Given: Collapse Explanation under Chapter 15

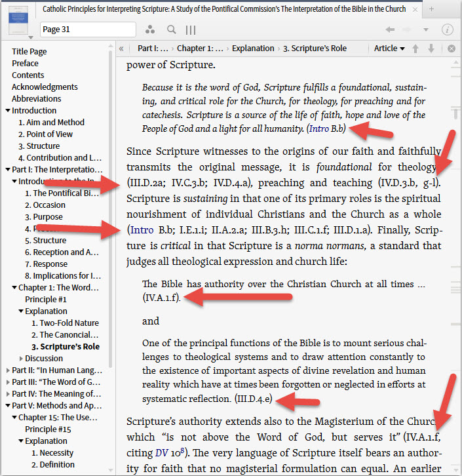Looking at the screenshot, I should click(21, 441).
